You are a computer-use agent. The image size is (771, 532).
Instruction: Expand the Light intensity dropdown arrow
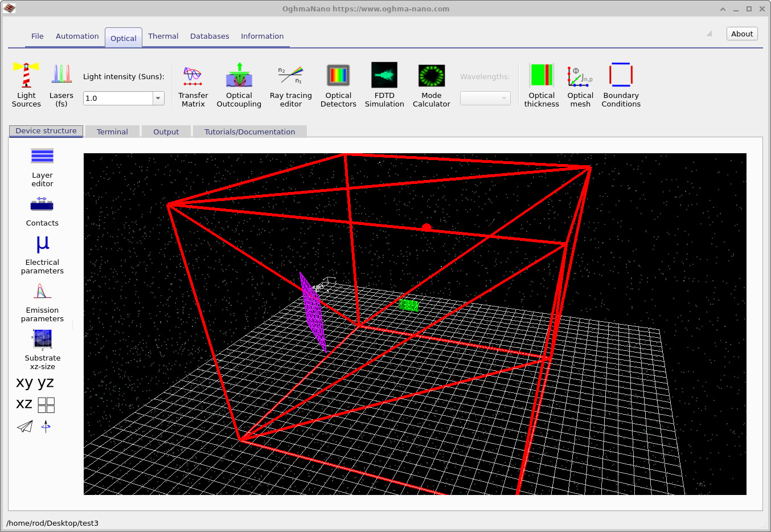click(158, 99)
